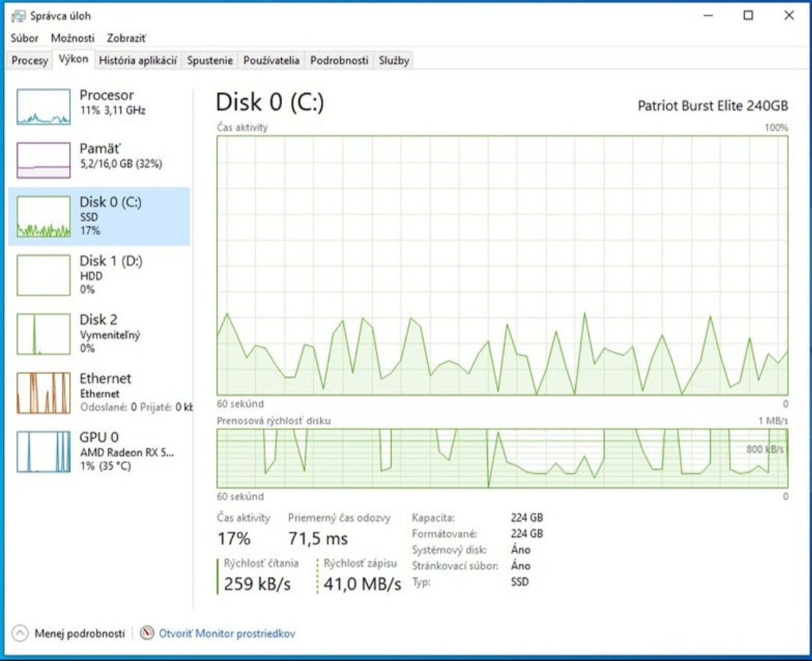812x661 pixels.
Task: Open Disk 1 (D:) HDD graph
Action: (x=43, y=275)
